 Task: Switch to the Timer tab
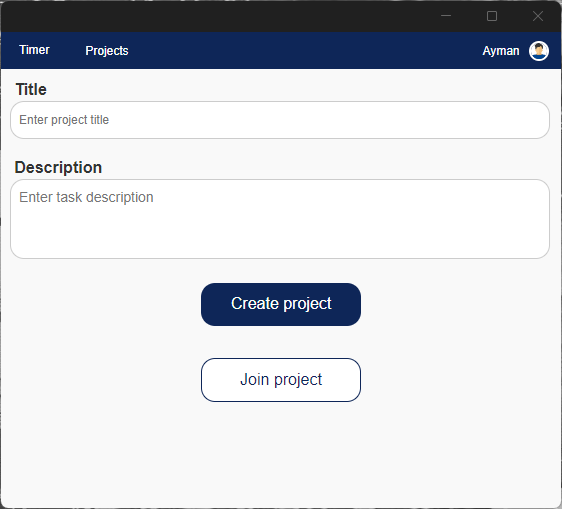(34, 50)
